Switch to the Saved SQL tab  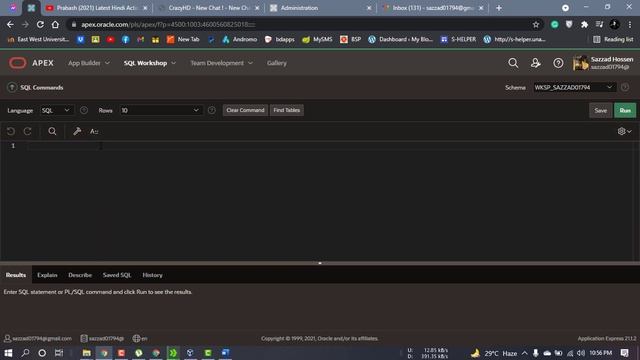point(117,275)
